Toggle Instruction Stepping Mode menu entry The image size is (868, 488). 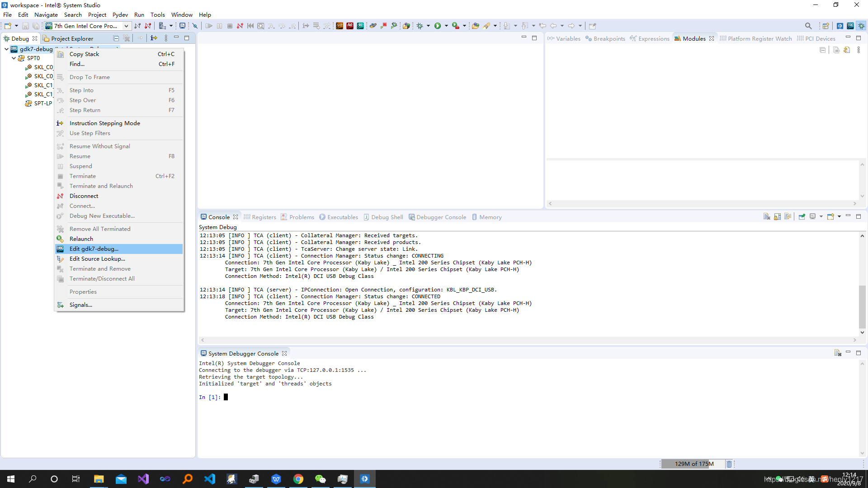click(x=119, y=123)
